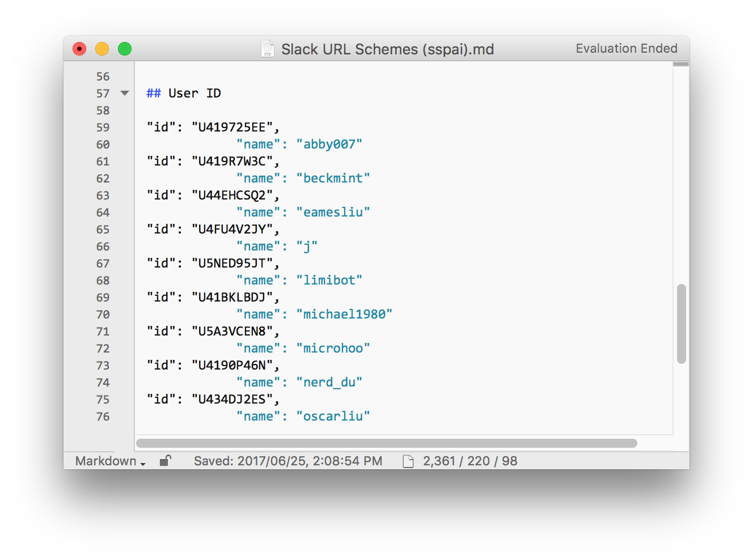Click the word count 2,361 / 220 / 98
Image resolution: width=753 pixels, height=560 pixels.
pos(469,461)
